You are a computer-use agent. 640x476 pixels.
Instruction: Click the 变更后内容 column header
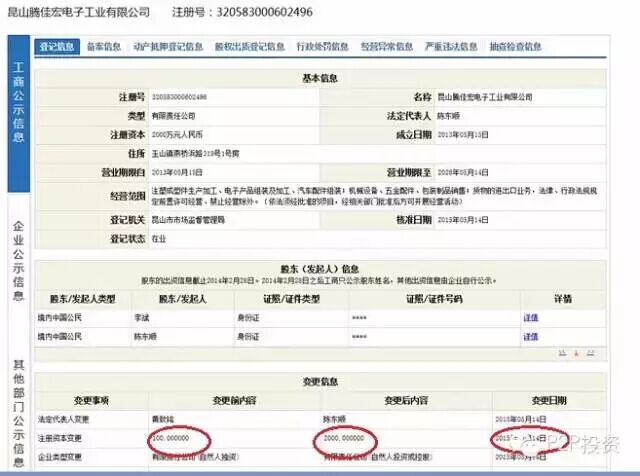[406, 400]
